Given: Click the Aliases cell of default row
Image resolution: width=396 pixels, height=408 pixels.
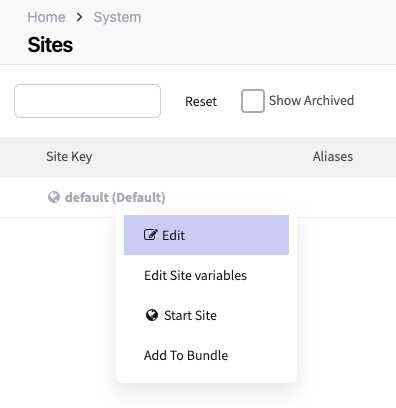Looking at the screenshot, I should pos(333,197).
